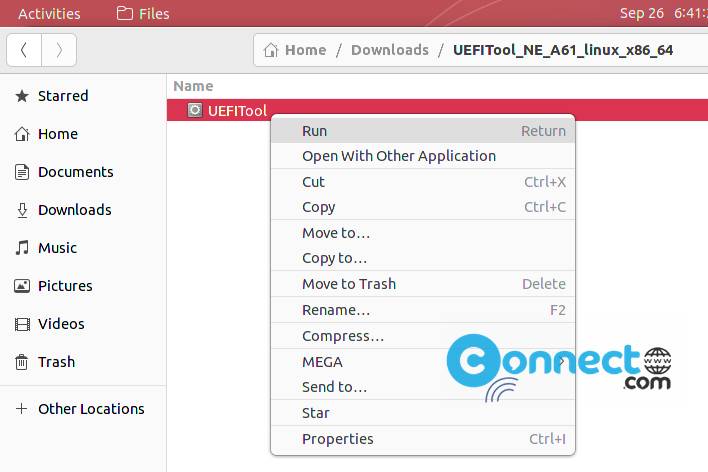Go to Home in the path bar

[306, 50]
